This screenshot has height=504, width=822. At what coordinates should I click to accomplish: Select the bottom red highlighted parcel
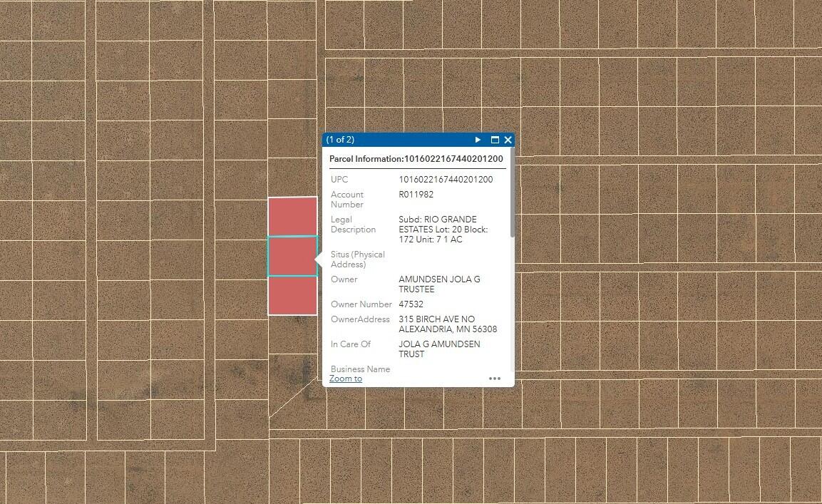[x=292, y=295]
